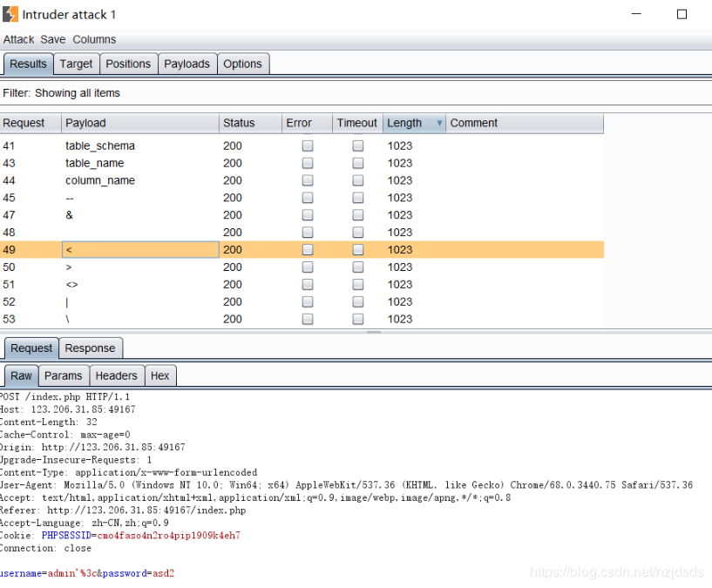This screenshot has width=712, height=588.
Task: Open the Columns menu
Action: (x=94, y=39)
